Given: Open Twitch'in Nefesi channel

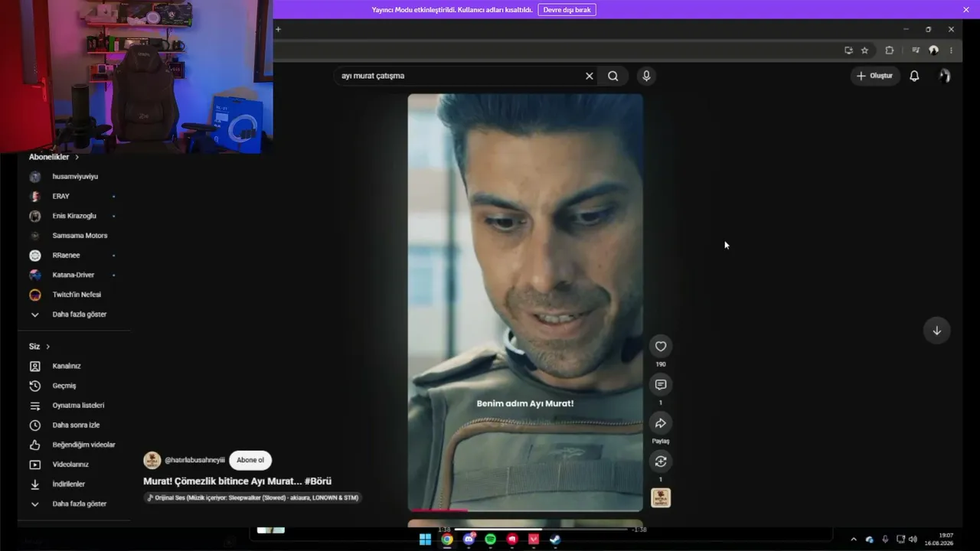Looking at the screenshot, I should (x=73, y=295).
